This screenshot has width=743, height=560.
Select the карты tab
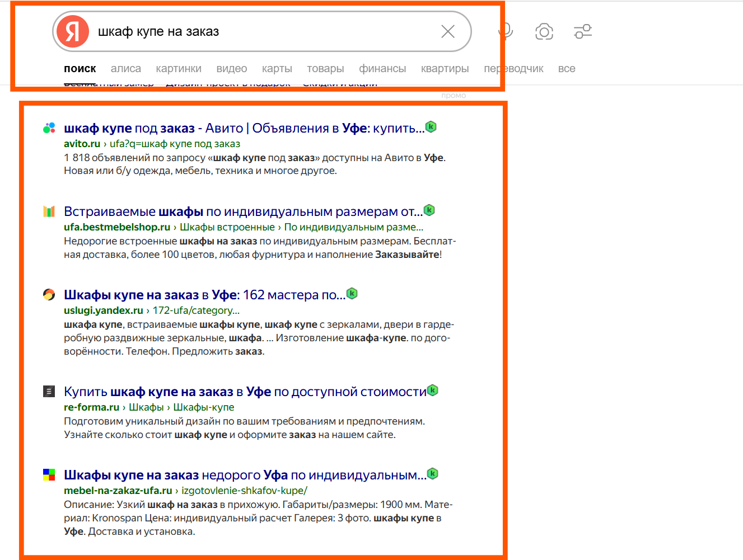(x=277, y=69)
